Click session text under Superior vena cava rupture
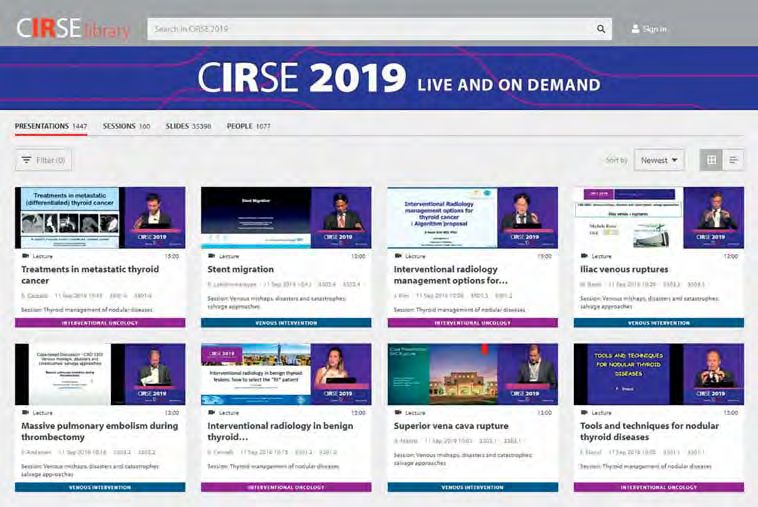 point(463,459)
